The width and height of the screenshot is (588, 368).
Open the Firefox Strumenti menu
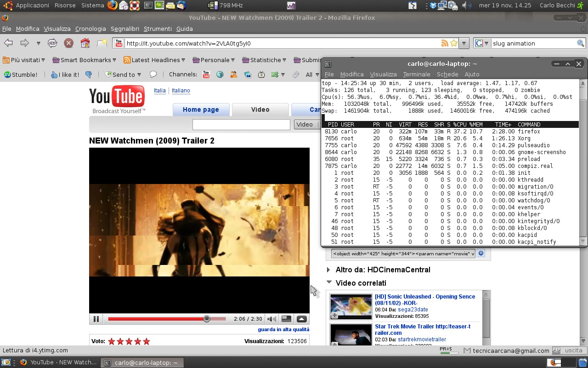click(x=158, y=29)
